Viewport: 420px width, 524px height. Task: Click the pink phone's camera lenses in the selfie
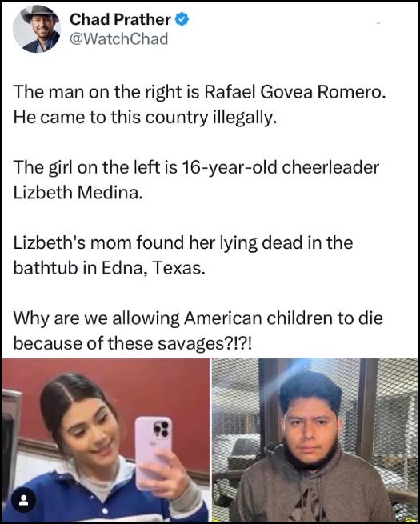pos(161,429)
